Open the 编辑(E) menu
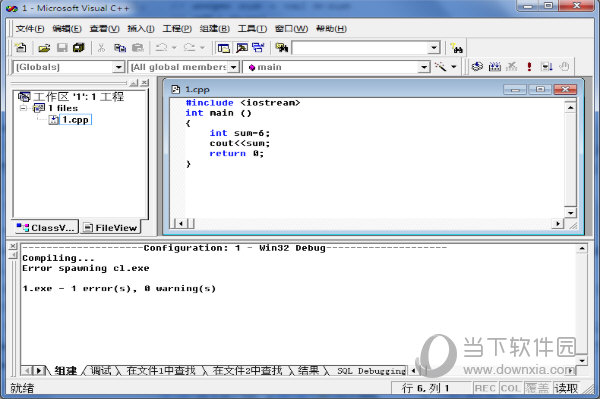 [x=67, y=29]
